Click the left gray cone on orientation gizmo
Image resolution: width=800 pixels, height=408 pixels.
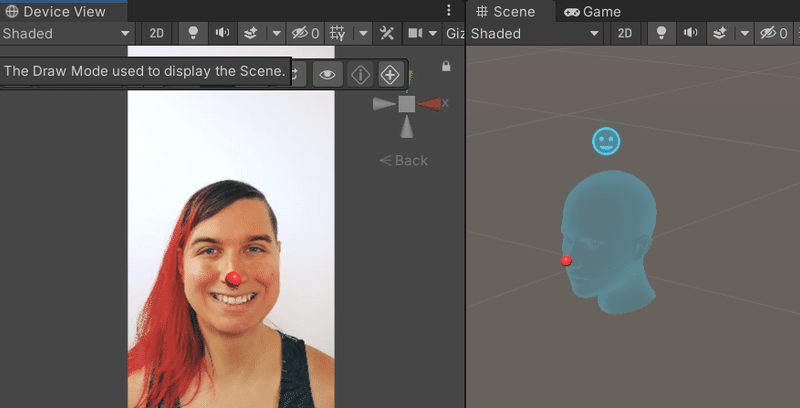pos(384,104)
